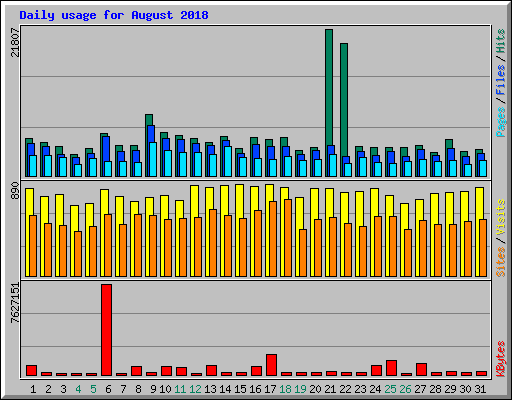Click the 7627151 KBytes axis value

(x=15, y=303)
